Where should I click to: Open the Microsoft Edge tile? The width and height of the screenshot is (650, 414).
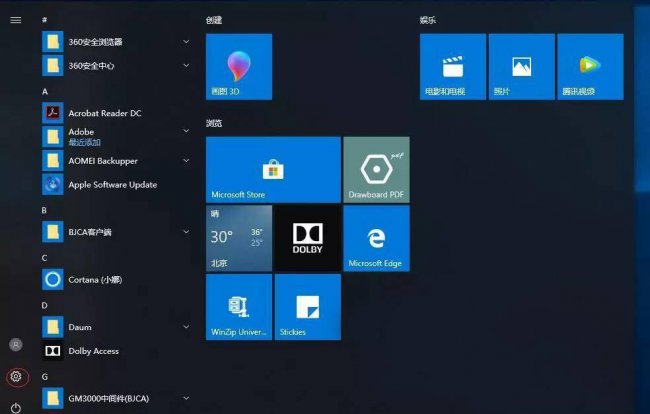(376, 238)
